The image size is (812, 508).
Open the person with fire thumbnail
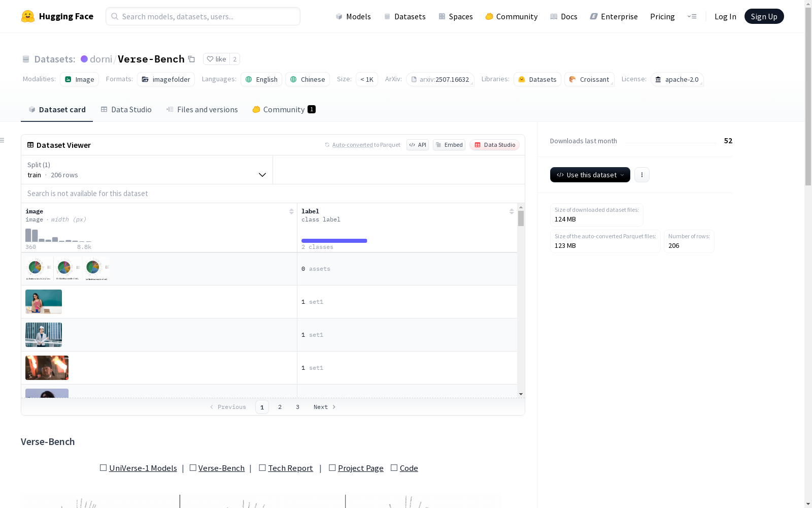coord(47,368)
